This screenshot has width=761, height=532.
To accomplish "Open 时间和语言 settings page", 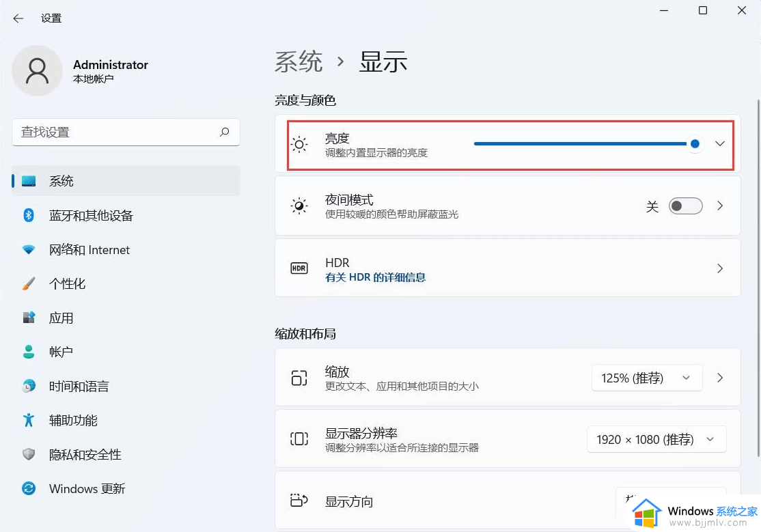I will (x=126, y=386).
